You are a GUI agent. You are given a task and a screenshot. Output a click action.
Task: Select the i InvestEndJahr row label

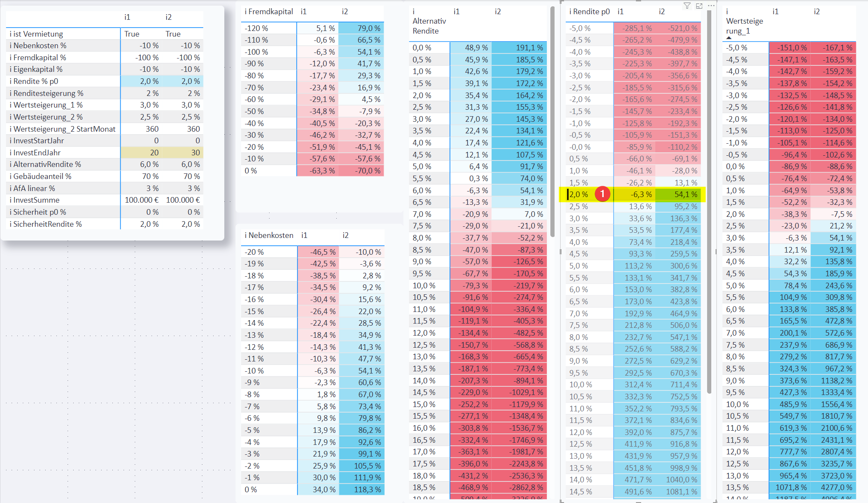[35, 153]
